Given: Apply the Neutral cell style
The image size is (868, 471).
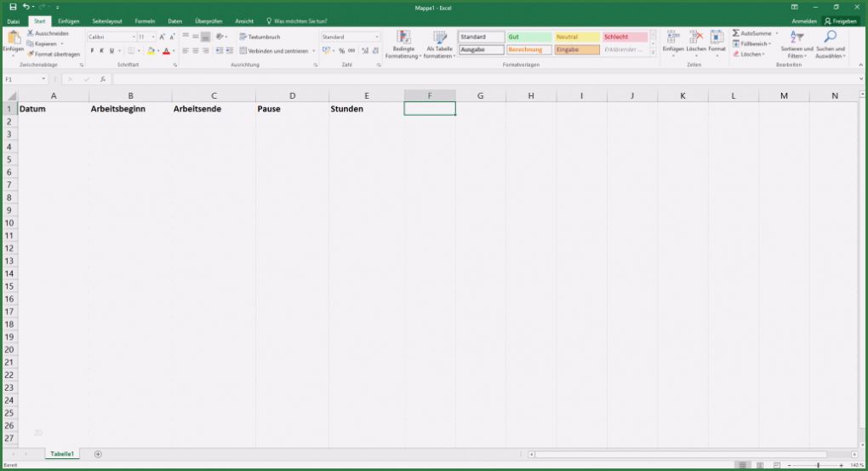Looking at the screenshot, I should [577, 37].
